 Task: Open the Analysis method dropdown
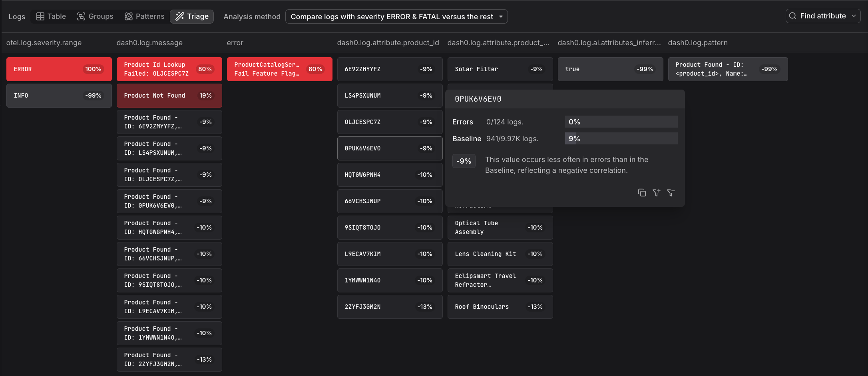click(x=396, y=16)
